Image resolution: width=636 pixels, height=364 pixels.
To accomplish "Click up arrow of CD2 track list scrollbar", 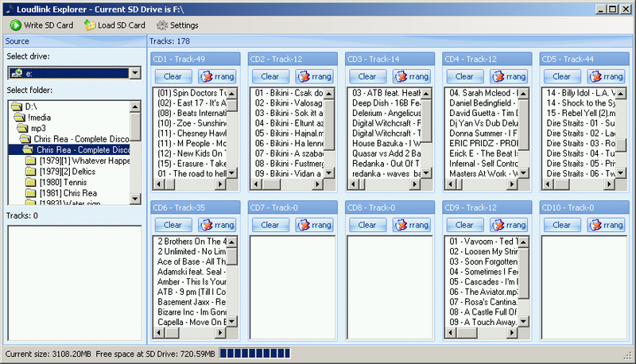I will (x=329, y=94).
